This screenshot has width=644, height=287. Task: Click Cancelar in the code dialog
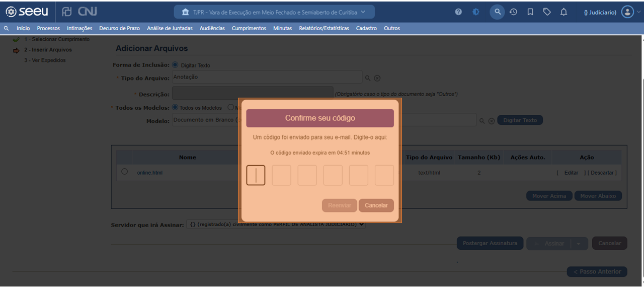pyautogui.click(x=376, y=205)
